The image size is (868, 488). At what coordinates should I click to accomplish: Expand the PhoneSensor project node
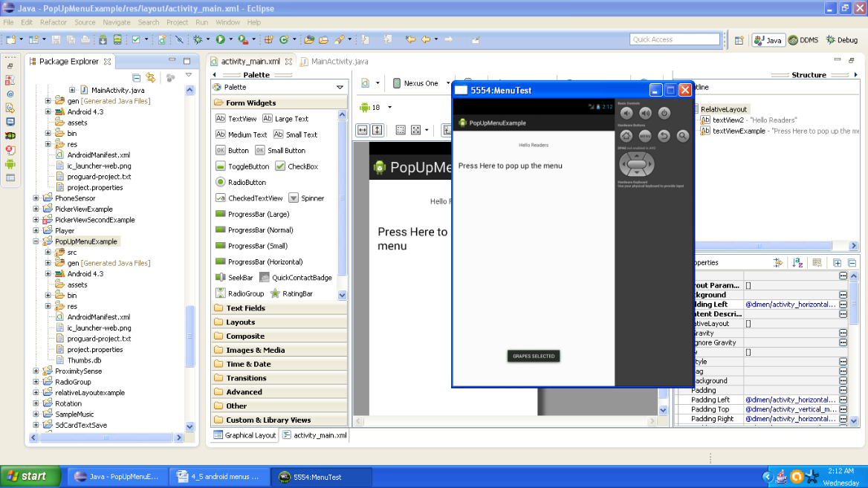[x=36, y=198]
